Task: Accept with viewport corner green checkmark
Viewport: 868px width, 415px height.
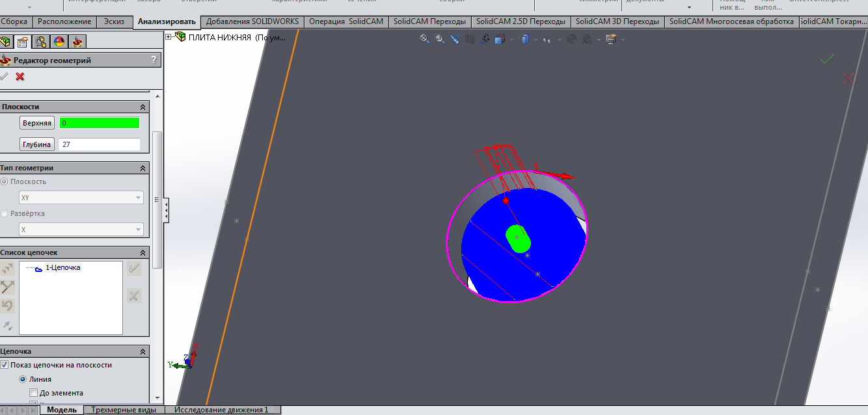Action: tap(827, 59)
